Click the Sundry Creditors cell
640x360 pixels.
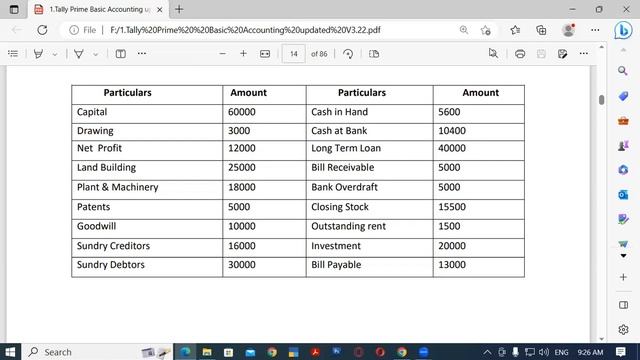(147, 247)
